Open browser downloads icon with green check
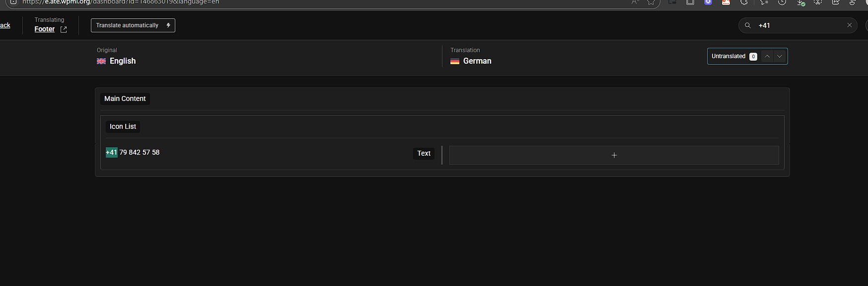 800,2
